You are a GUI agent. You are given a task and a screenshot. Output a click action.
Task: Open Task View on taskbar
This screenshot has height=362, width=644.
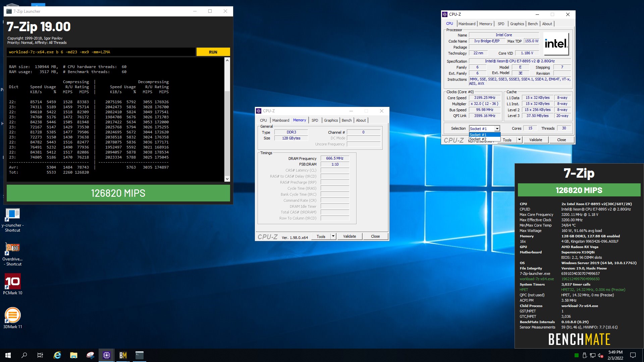40,355
